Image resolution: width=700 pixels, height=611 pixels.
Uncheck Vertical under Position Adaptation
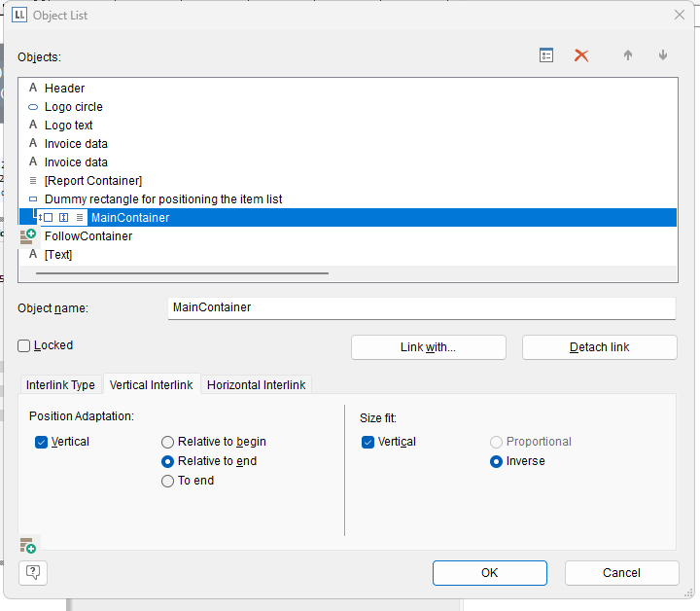(41, 442)
